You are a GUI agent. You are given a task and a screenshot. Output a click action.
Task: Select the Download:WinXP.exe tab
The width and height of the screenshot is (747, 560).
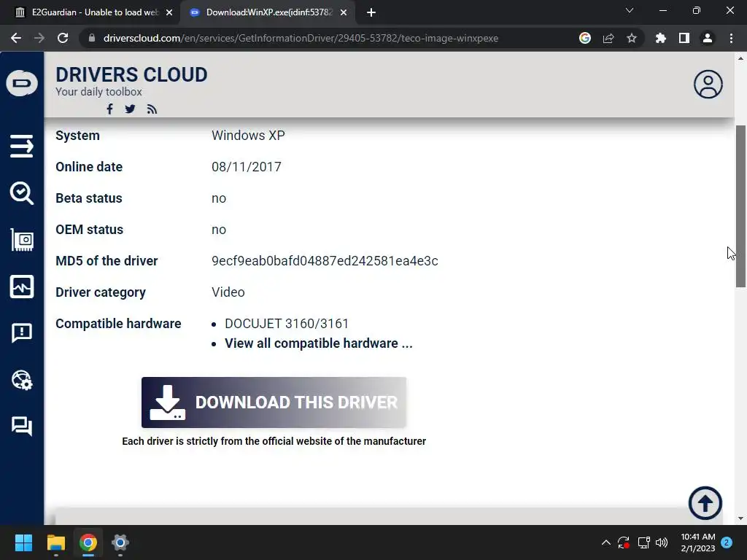pyautogui.click(x=269, y=12)
